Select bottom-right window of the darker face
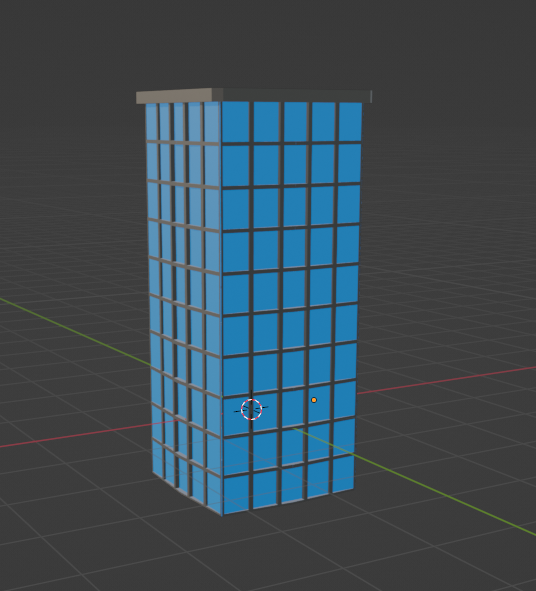Image resolution: width=536 pixels, height=591 pixels. tap(343, 473)
